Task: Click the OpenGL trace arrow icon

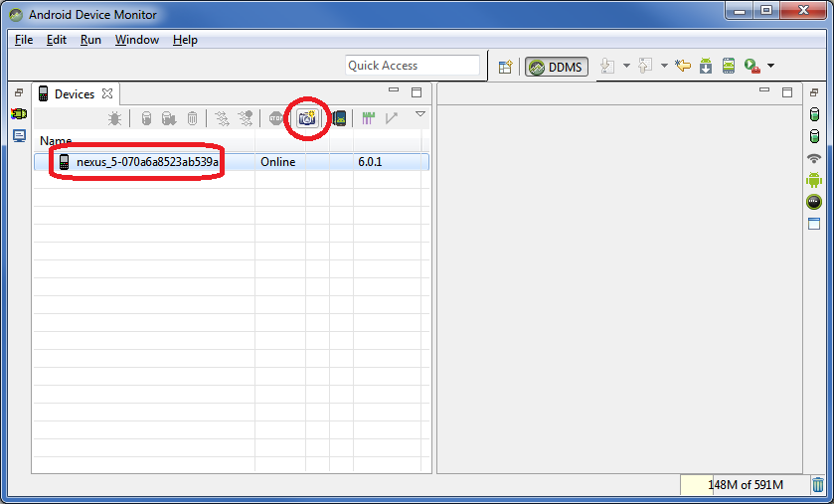Action: [392, 118]
